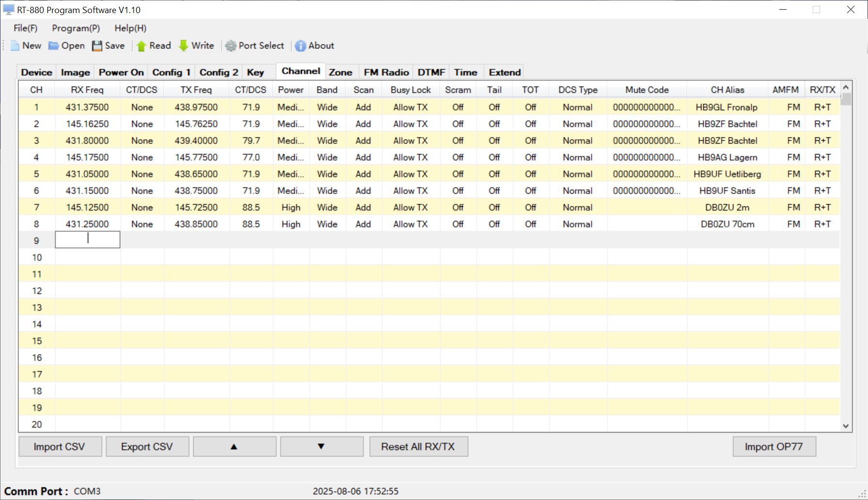
Task: Save using the floppy disk icon
Action: [x=97, y=45]
